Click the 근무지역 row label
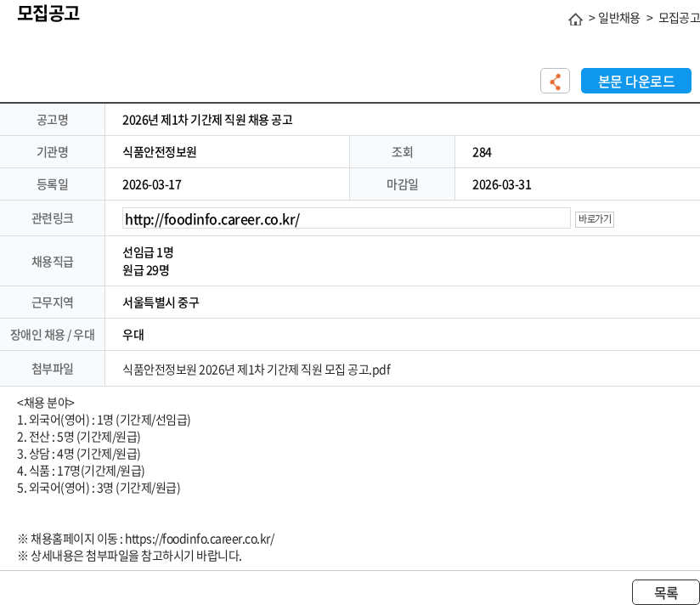The image size is (700, 605). [52, 302]
